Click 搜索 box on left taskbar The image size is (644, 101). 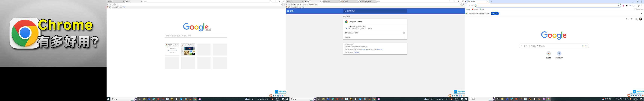coord(124,99)
